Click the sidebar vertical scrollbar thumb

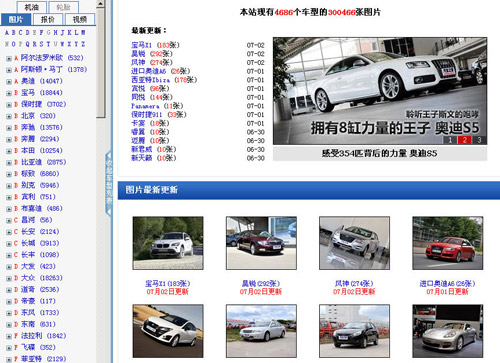[101, 63]
